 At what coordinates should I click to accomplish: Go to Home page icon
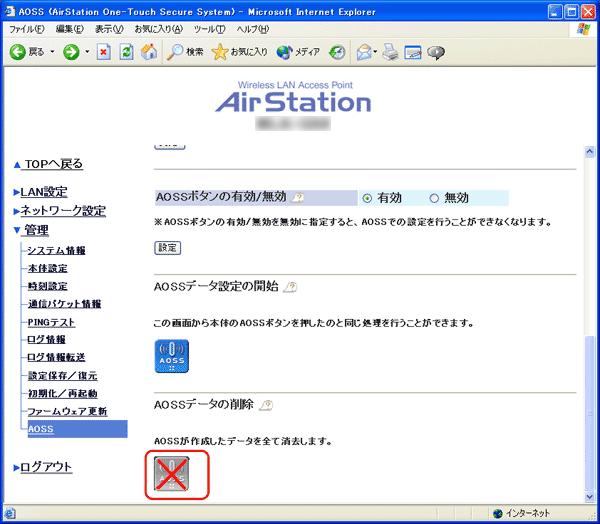pyautogui.click(x=149, y=52)
